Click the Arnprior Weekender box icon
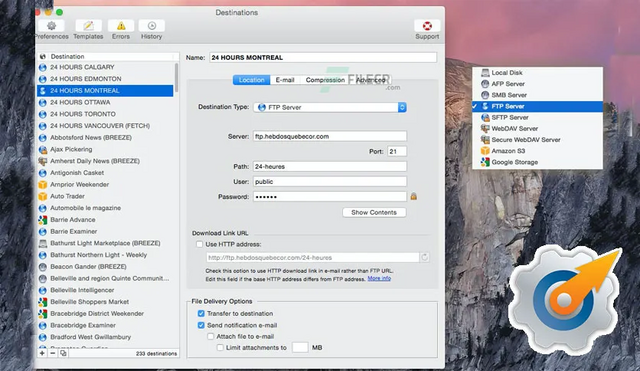The height and width of the screenshot is (371, 640). (x=42, y=185)
